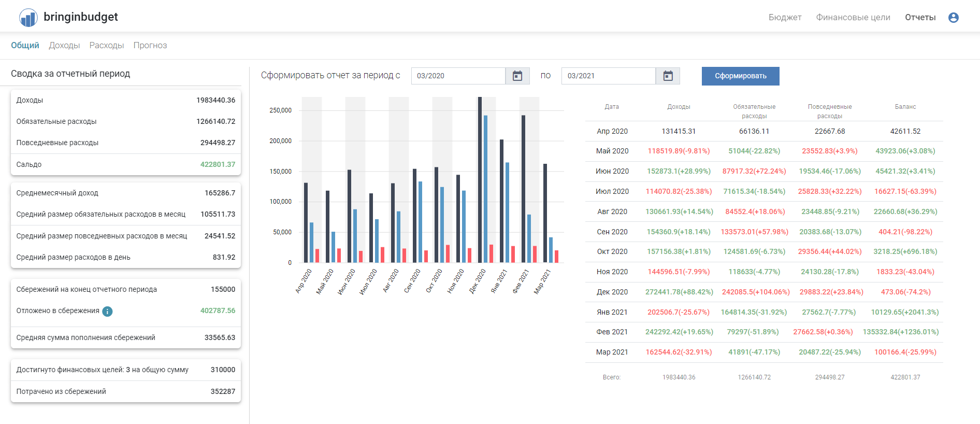Image resolution: width=980 pixels, height=424 pixels.
Task: Click the bringinbudget logo icon
Action: (28, 18)
